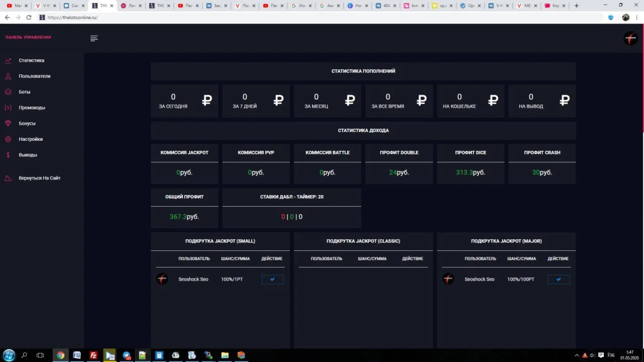This screenshot has width=644, height=362.
Task: Click the Выводы dollar icon
Action: click(8, 155)
